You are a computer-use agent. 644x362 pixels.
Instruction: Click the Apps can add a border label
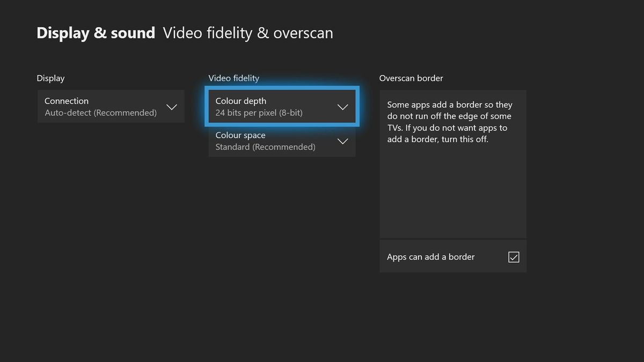tap(430, 257)
